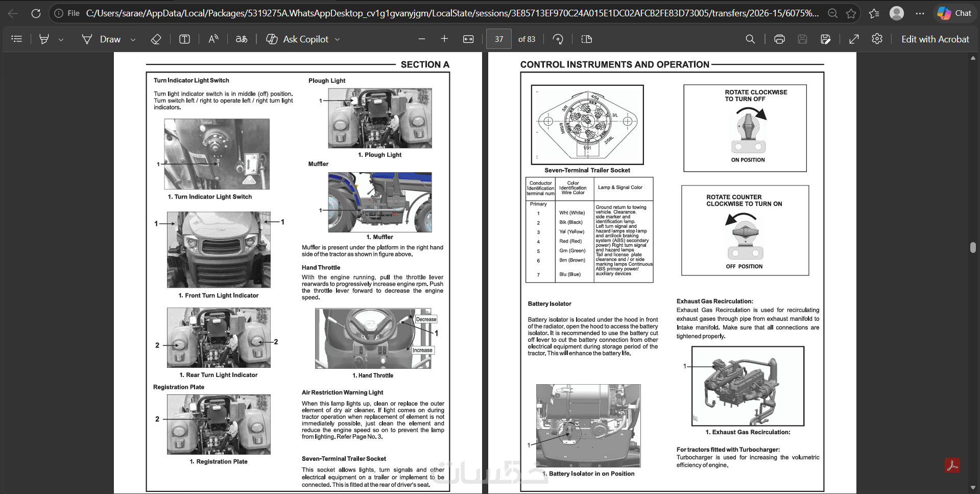This screenshot has height=494, width=980.
Task: Click the Translate icon
Action: [x=242, y=39]
